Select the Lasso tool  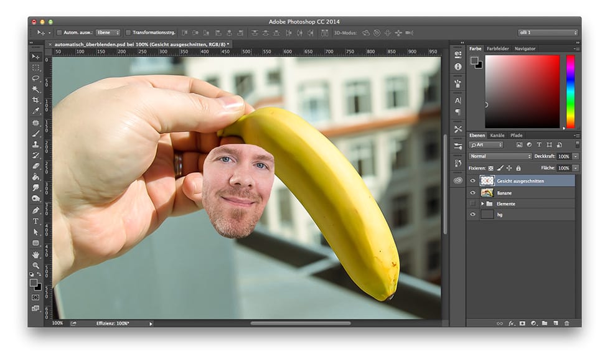(36, 78)
